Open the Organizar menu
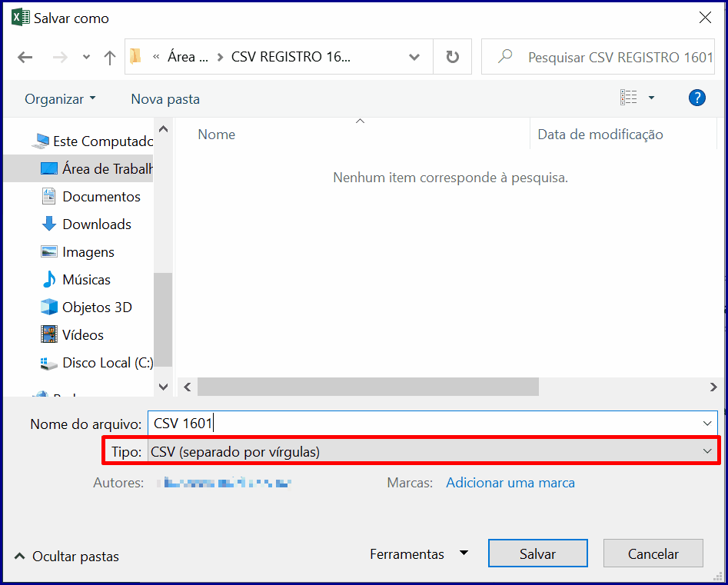 (60, 99)
